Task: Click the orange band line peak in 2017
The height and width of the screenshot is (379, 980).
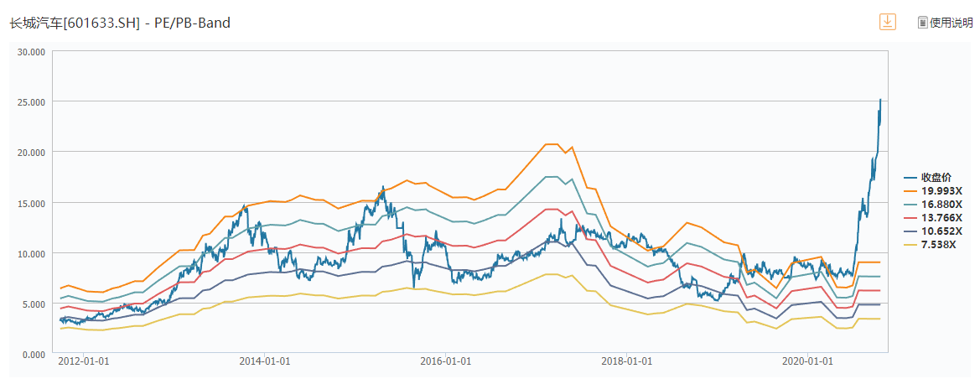Action: tap(550, 144)
